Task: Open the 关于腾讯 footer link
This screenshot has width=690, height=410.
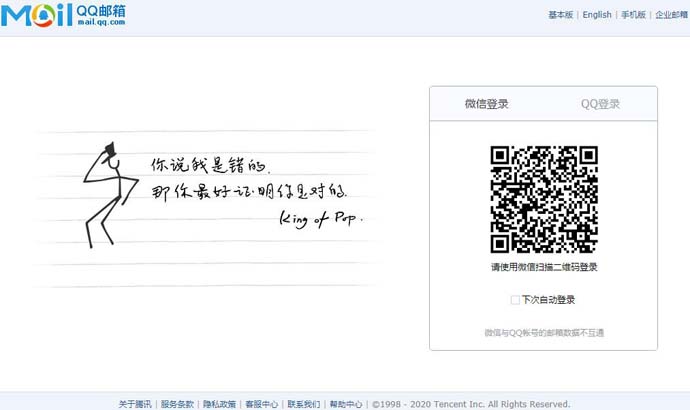Action: [x=135, y=404]
